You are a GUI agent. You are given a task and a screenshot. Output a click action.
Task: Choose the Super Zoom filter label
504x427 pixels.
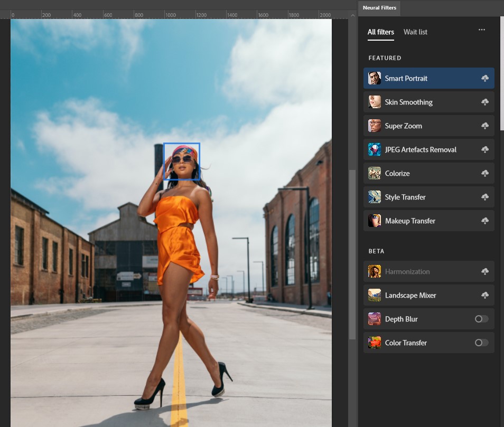(x=403, y=126)
